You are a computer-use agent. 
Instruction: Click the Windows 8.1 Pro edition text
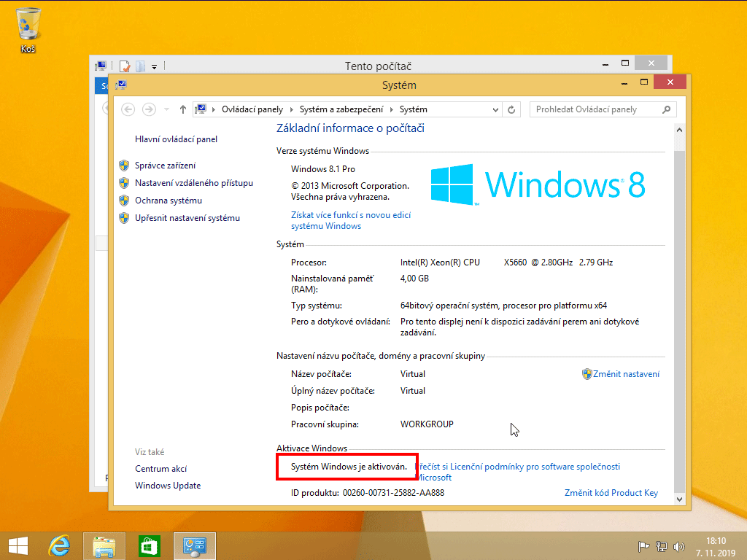323,169
